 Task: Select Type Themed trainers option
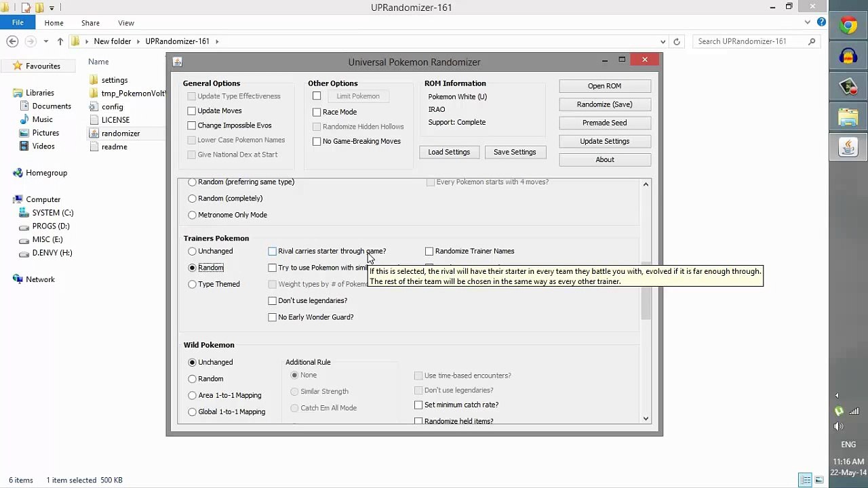pyautogui.click(x=193, y=284)
